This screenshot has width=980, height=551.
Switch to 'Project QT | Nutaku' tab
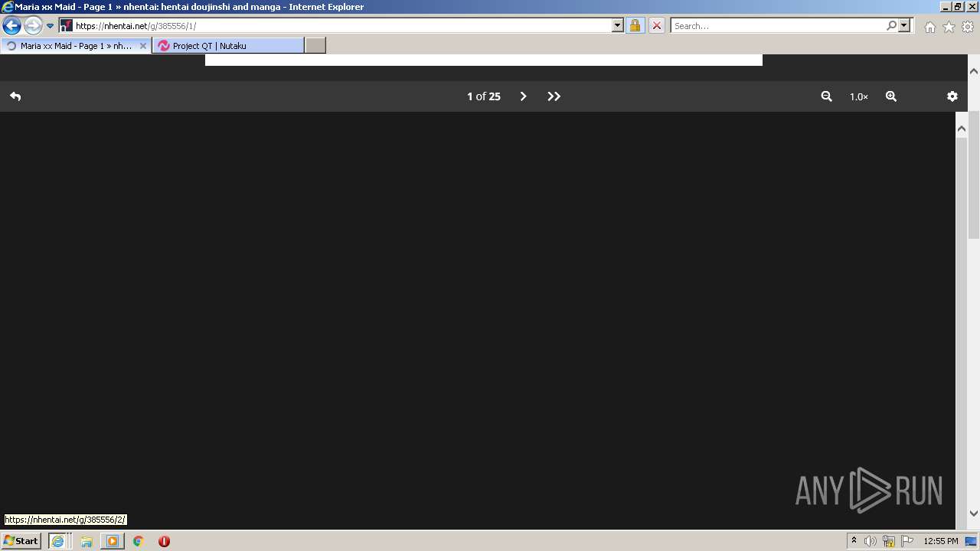228,46
